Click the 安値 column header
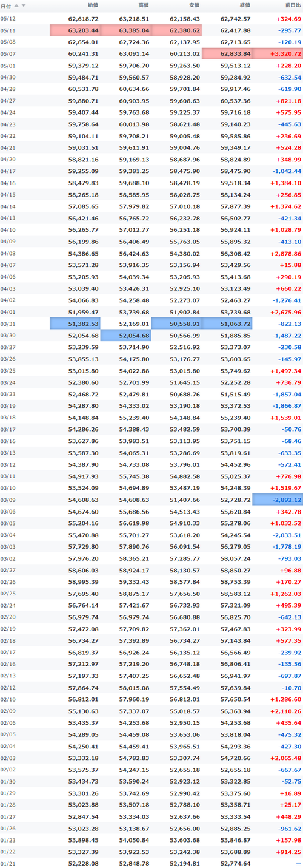This screenshot has width=303, height=868. click(194, 5)
